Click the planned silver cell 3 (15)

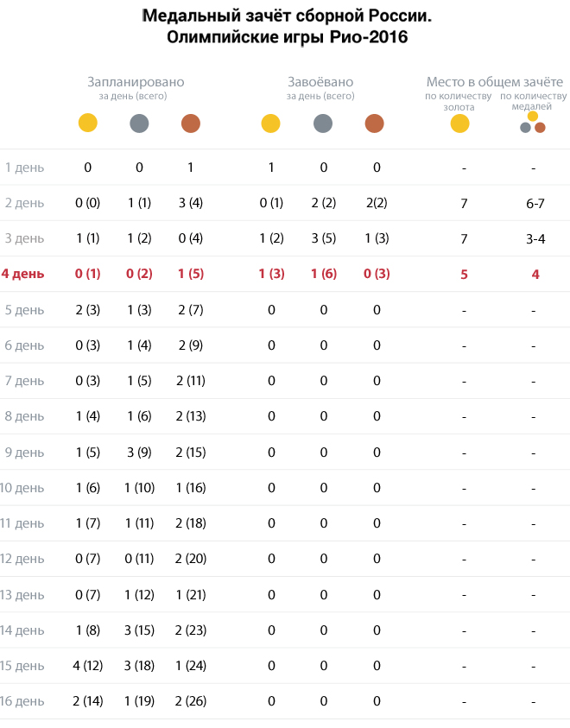139,630
